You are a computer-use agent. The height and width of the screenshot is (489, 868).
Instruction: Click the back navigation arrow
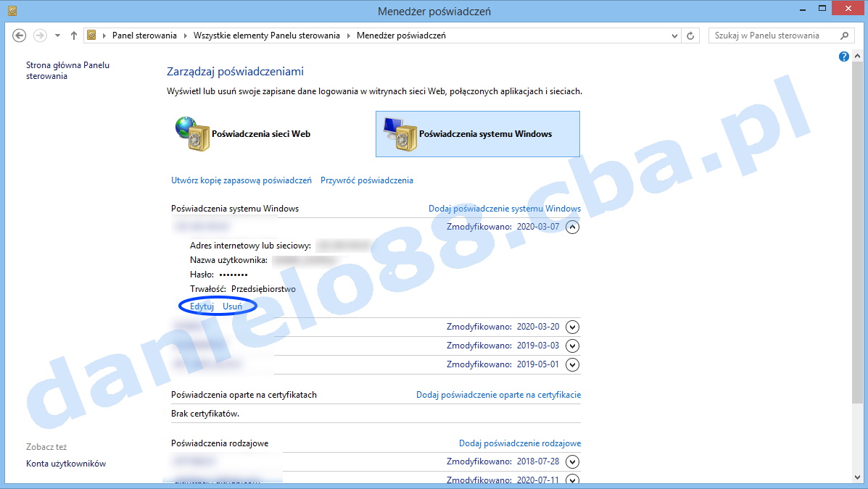[x=20, y=35]
